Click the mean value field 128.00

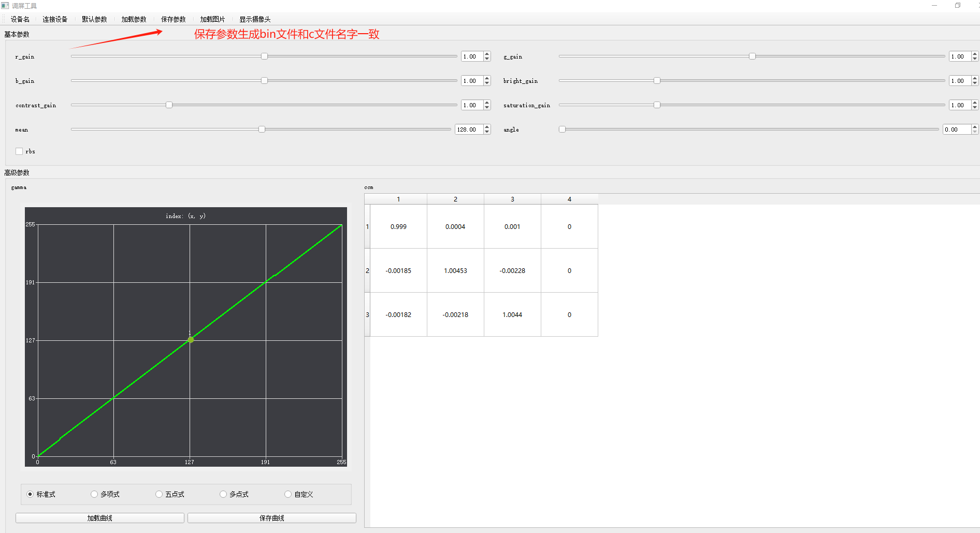point(469,129)
